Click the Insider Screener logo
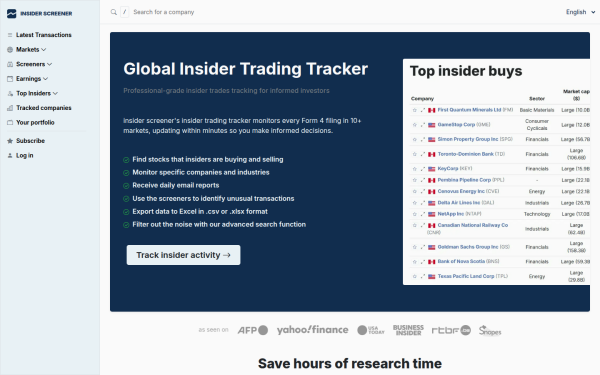 (39, 13)
